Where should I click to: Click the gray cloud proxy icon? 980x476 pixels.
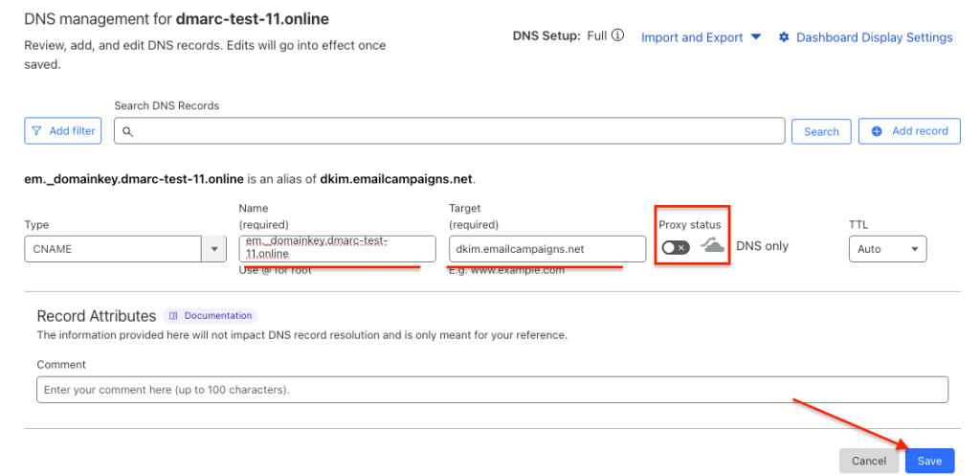pos(712,246)
